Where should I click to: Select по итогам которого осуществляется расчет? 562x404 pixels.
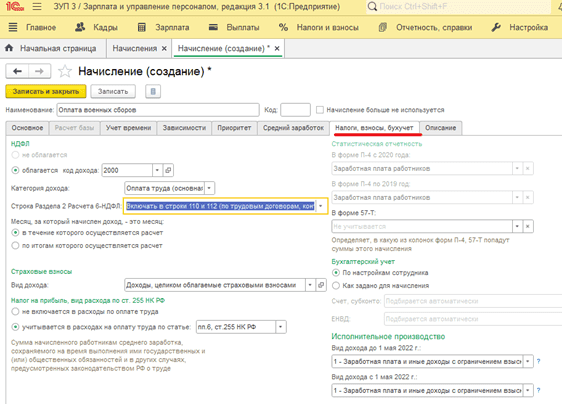click(15, 246)
